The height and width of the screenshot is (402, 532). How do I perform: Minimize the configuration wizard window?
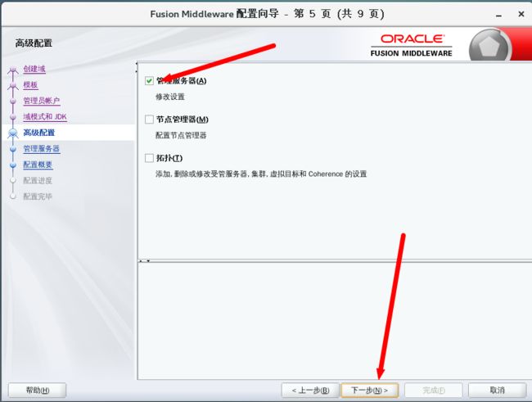point(498,15)
